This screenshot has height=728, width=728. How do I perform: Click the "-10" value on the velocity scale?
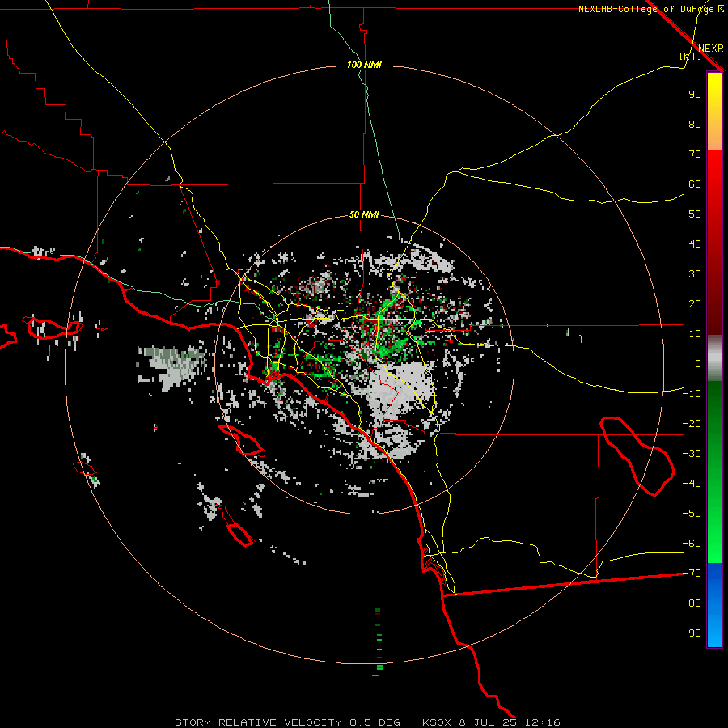(692, 394)
